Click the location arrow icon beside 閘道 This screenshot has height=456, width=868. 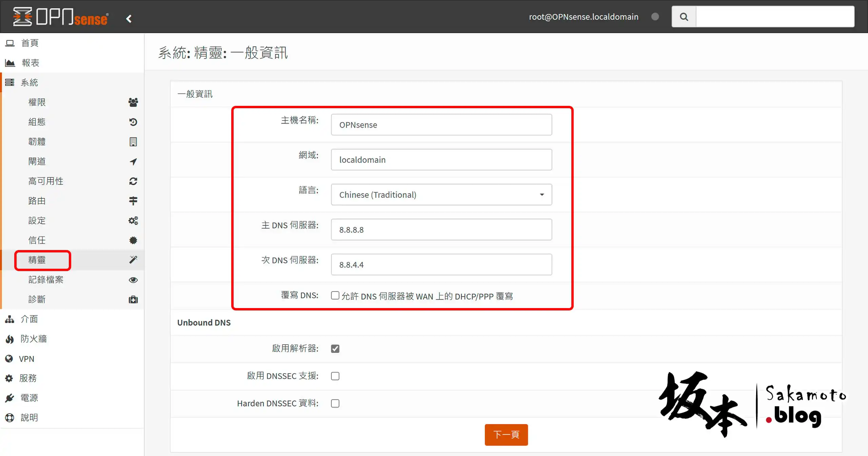tap(133, 161)
